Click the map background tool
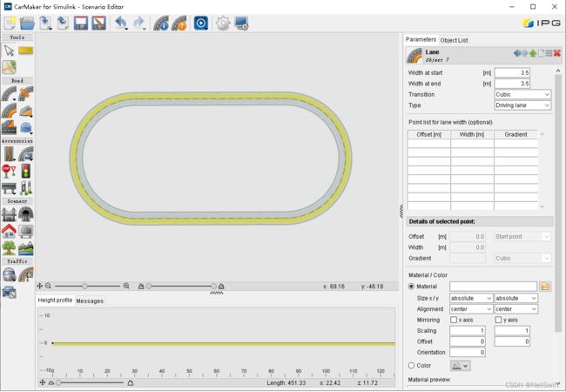The image size is (566, 392). click(x=9, y=67)
